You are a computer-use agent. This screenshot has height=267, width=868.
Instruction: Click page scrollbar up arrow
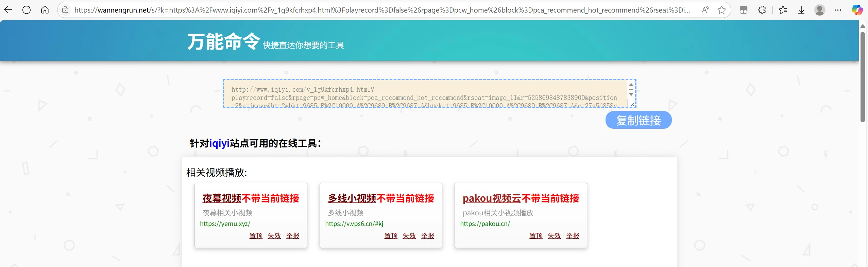pos(863,26)
